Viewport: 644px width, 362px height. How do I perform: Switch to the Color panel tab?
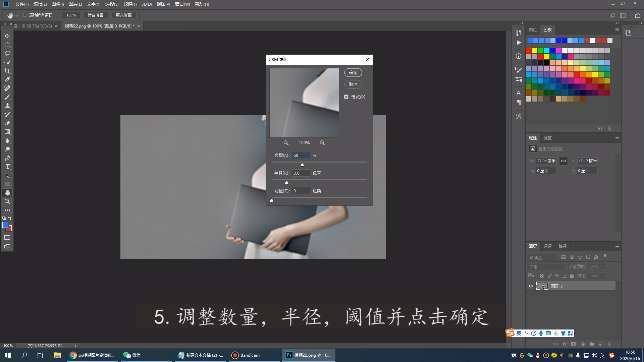[533, 30]
